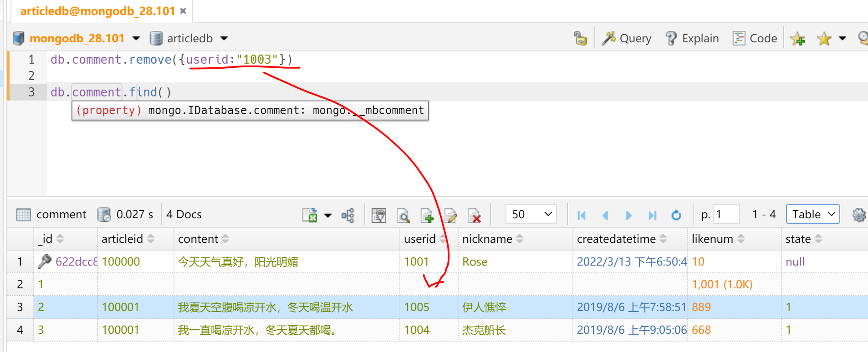This screenshot has height=352, width=868.
Task: Go to the next results page
Action: pos(628,215)
